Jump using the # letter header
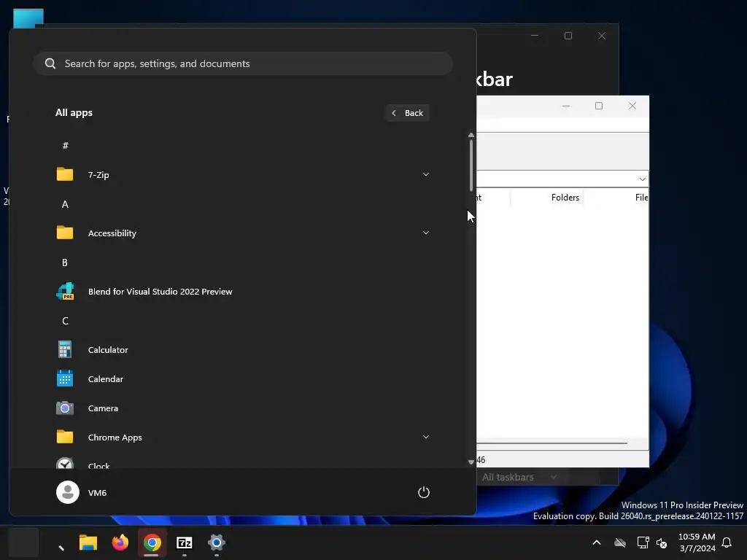The image size is (747, 560). (x=65, y=145)
